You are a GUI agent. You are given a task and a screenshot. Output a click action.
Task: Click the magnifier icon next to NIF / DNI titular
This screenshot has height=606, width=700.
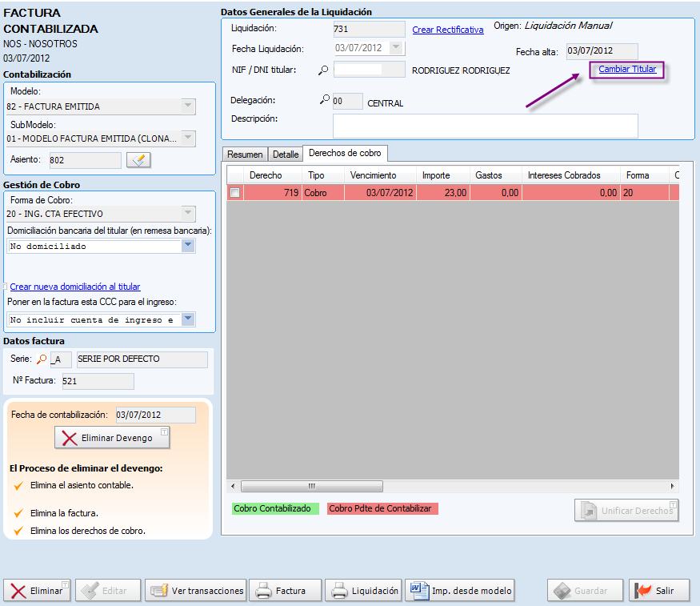[323, 70]
